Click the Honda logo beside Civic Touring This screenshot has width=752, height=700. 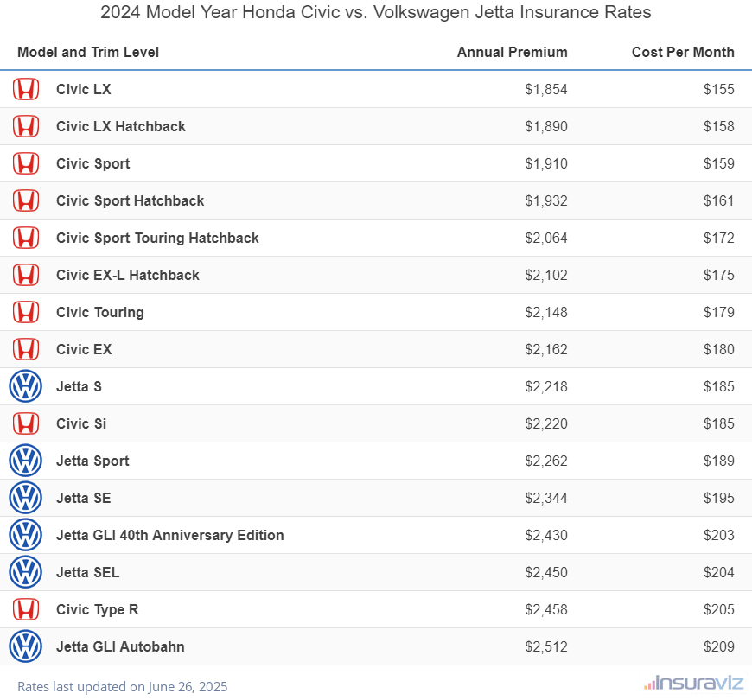tap(26, 312)
